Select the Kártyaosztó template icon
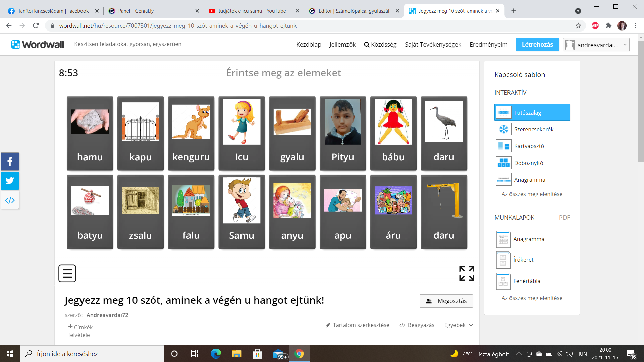 pos(503,146)
